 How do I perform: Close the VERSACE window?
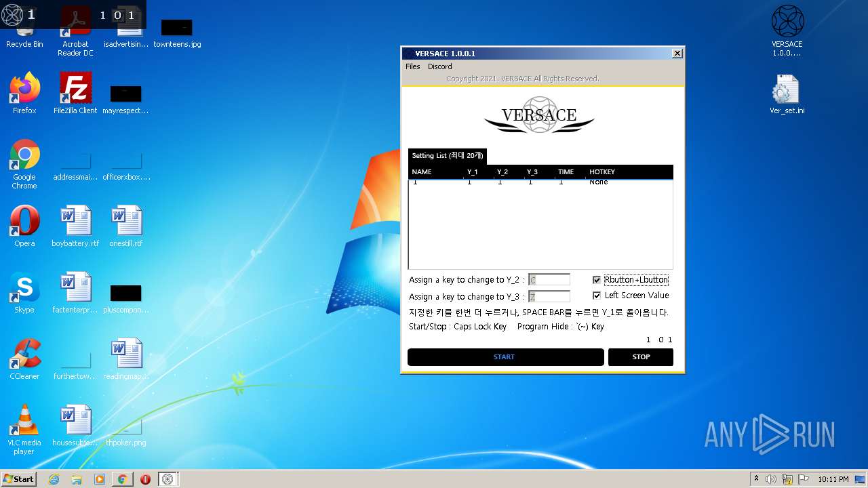pyautogui.click(x=677, y=54)
